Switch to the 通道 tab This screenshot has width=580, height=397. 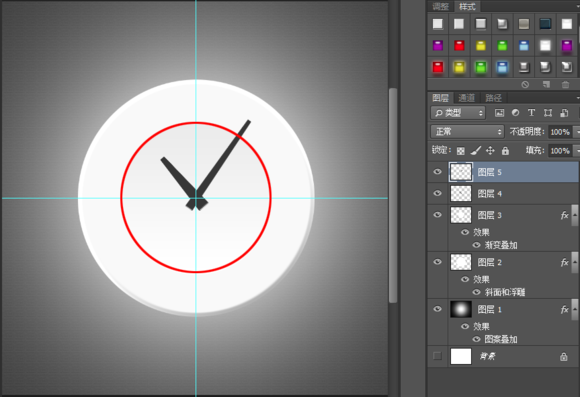[466, 98]
